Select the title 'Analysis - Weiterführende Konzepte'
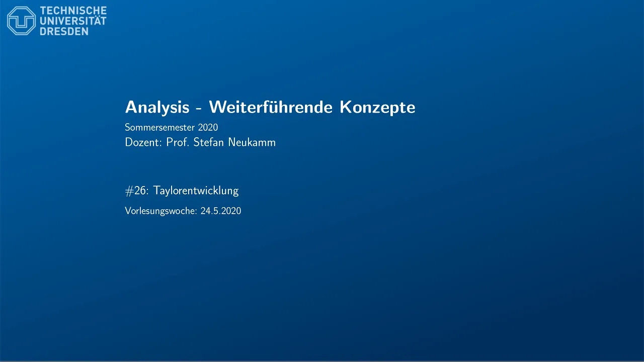 pos(270,107)
